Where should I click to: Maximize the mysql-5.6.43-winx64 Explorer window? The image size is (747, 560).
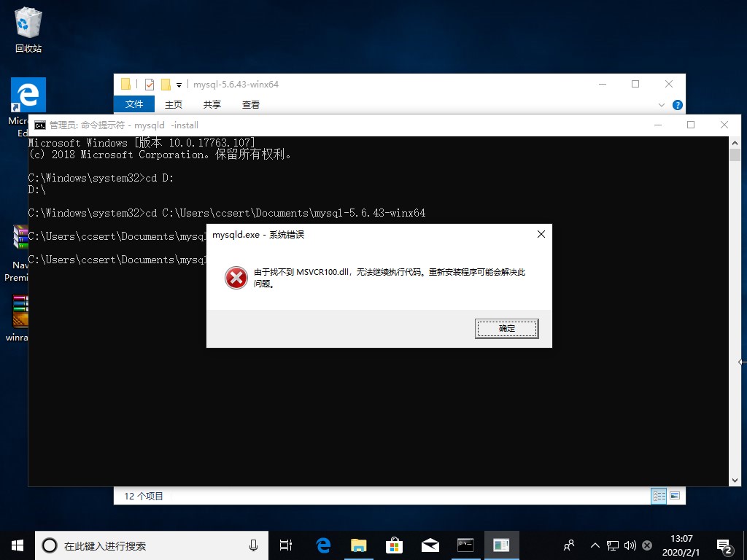[635, 85]
